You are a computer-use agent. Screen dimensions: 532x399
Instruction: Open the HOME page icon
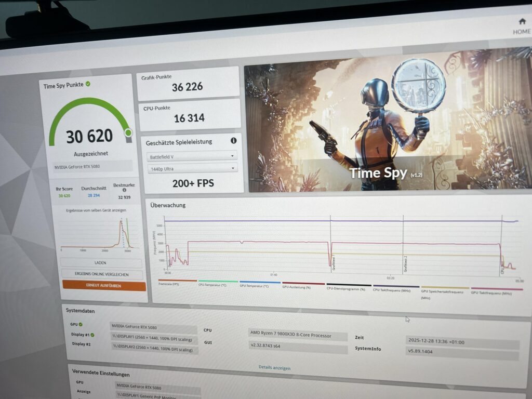(522, 22)
